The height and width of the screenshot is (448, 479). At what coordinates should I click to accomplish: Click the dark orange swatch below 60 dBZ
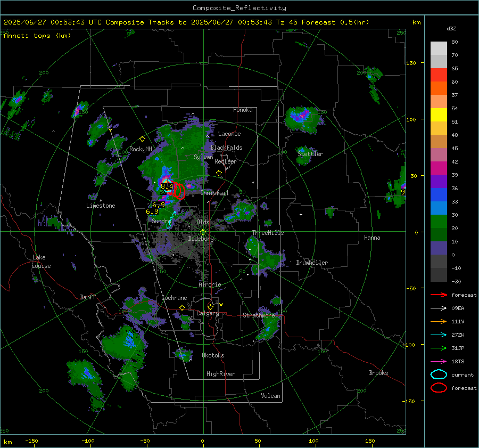tap(439, 88)
